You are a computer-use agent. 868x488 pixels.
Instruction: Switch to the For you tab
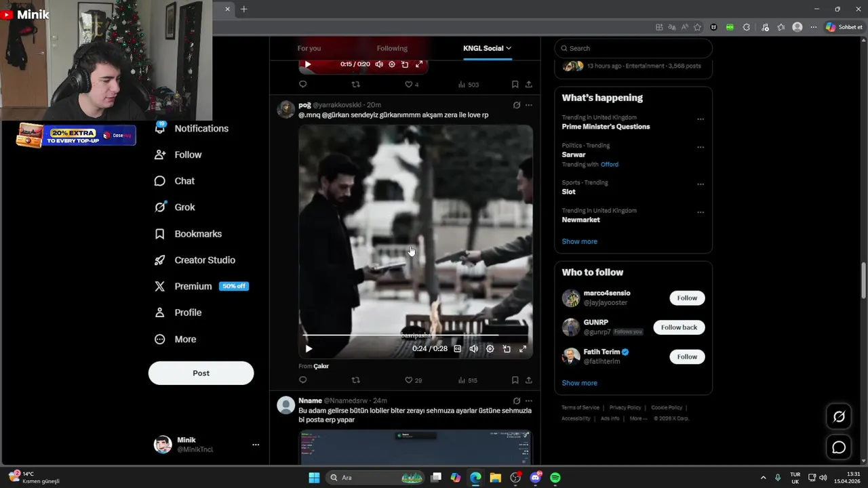pyautogui.click(x=309, y=48)
